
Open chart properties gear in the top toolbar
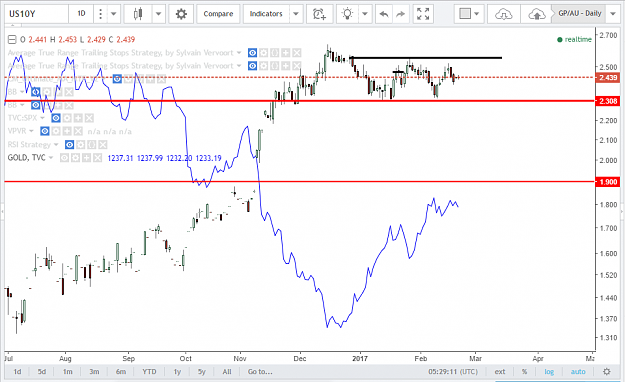click(x=181, y=14)
